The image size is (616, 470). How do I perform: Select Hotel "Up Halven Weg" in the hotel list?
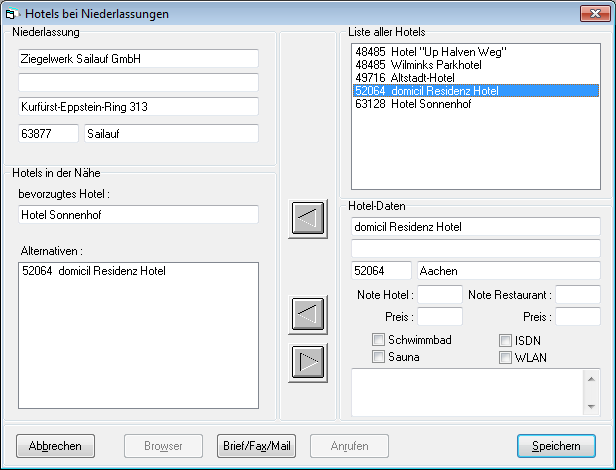(433, 52)
